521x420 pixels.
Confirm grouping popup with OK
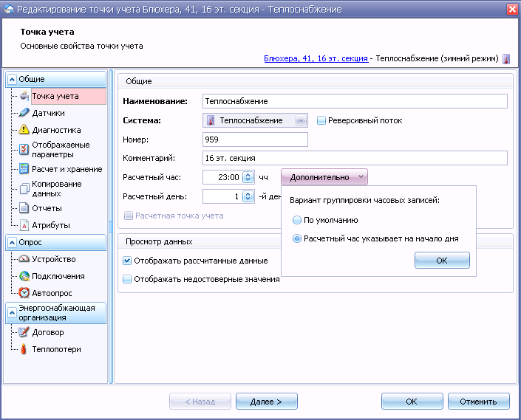(442, 261)
